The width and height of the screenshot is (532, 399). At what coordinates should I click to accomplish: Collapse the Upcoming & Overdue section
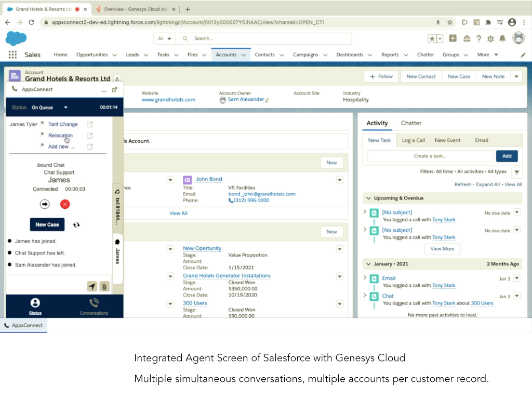pyautogui.click(x=368, y=198)
